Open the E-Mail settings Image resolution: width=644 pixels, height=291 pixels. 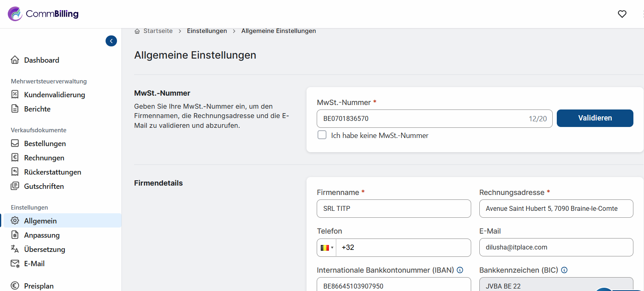[34, 264]
